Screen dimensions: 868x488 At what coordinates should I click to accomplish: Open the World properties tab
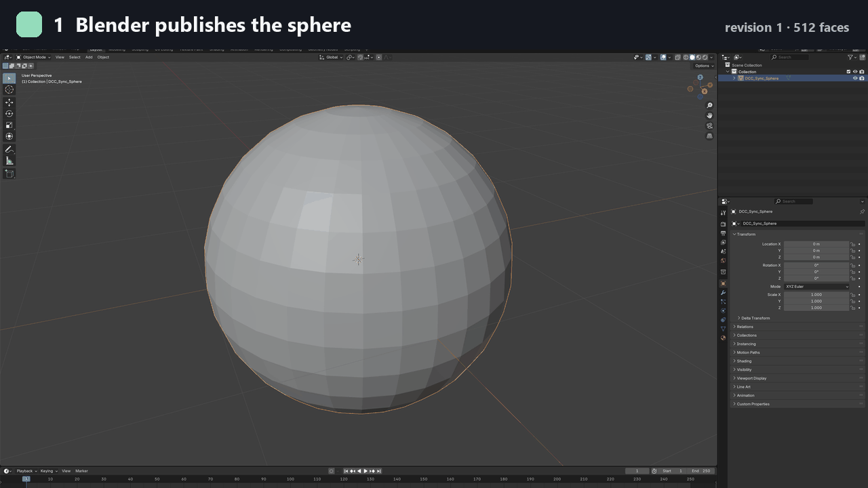coord(724,260)
